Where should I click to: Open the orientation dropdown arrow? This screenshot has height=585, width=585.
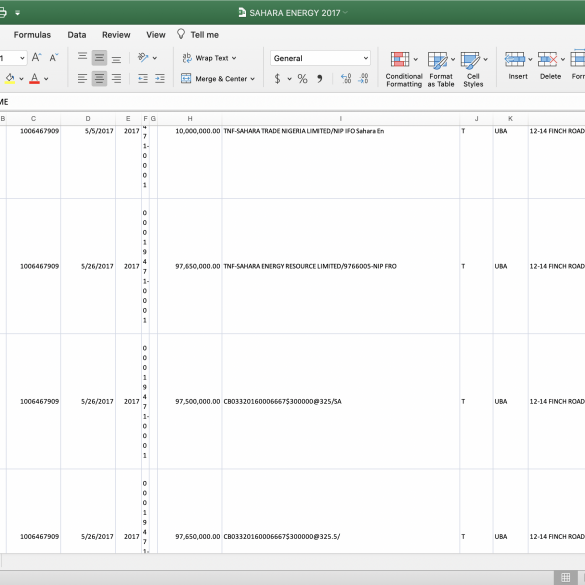(155, 58)
